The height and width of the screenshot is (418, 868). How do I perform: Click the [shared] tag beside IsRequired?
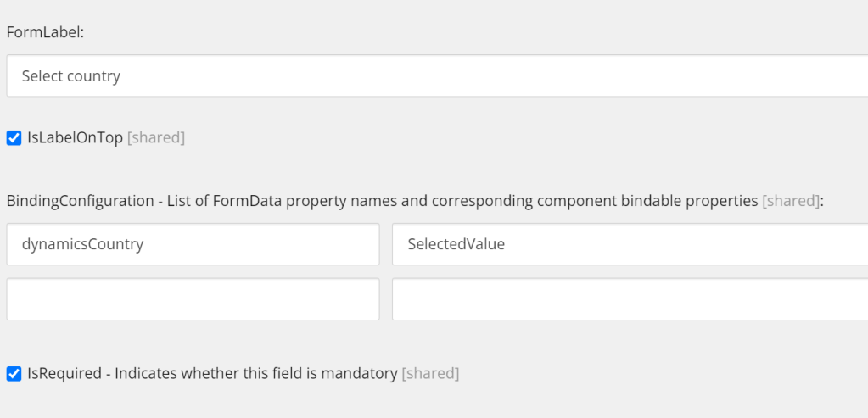tap(429, 373)
